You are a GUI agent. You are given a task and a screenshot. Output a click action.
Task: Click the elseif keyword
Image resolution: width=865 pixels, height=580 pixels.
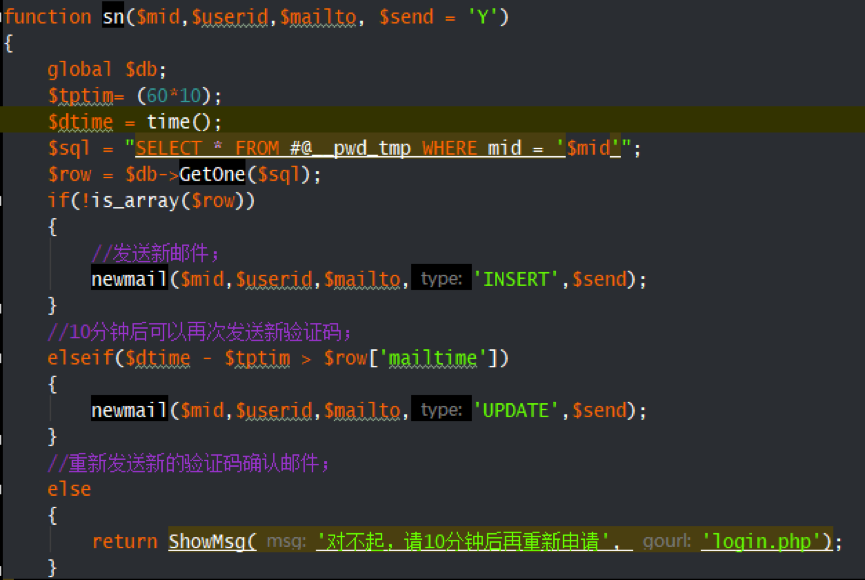click(80, 357)
